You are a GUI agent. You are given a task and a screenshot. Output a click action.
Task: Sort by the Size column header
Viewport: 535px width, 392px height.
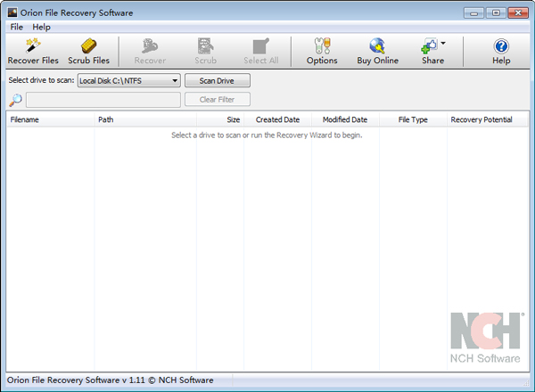point(220,119)
